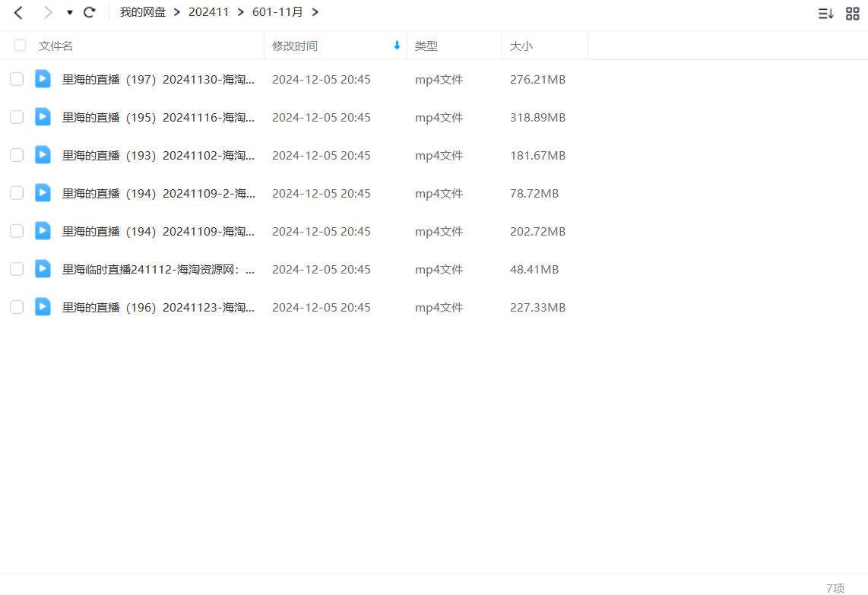Image resolution: width=868 pixels, height=595 pixels.
Task: Click video icon of the 202.72MB file
Action: (x=43, y=231)
